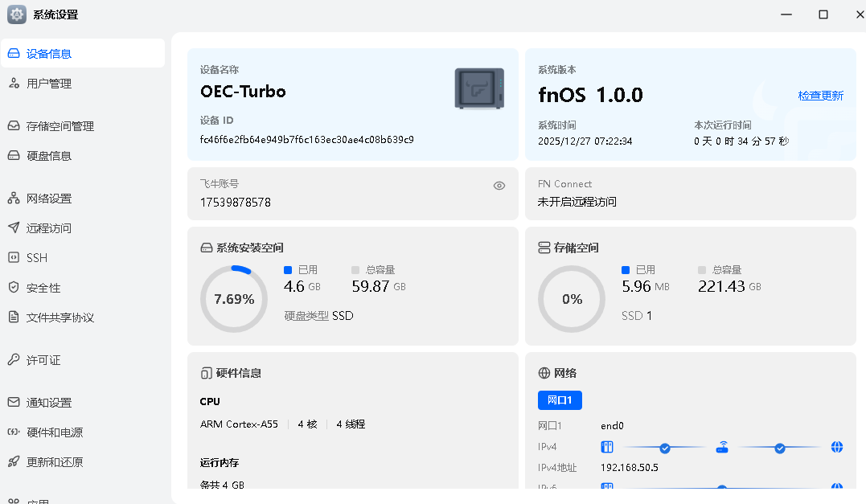Click the IPv4 network port icon
Image resolution: width=866 pixels, height=504 pixels.
607,447
